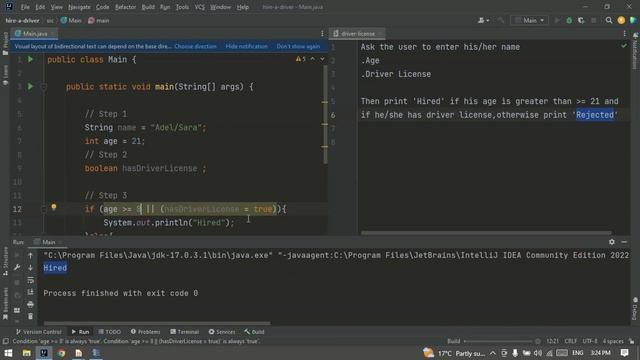Open the VCS menu
640x360 pixels.
pos(200,7)
